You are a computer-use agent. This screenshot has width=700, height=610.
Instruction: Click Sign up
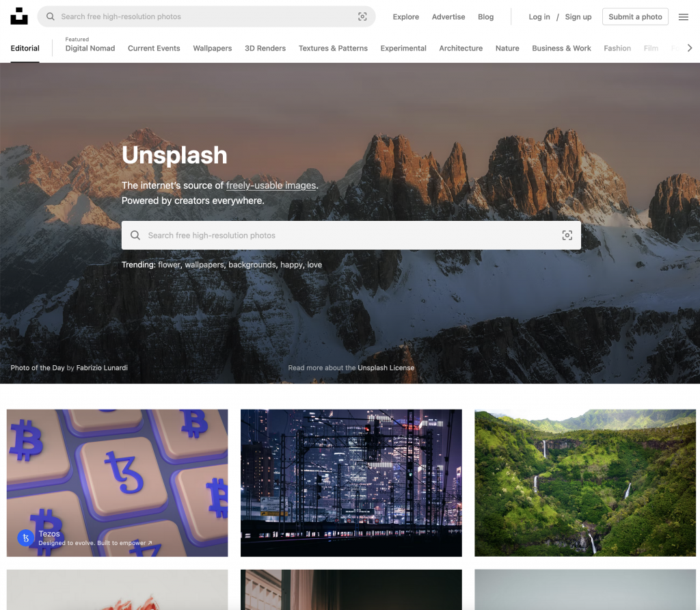pyautogui.click(x=578, y=17)
